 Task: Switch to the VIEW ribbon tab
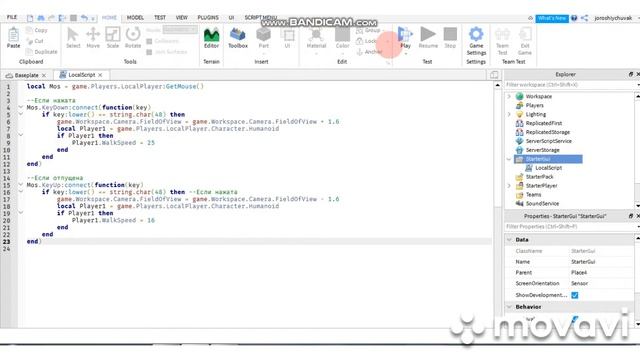click(182, 18)
